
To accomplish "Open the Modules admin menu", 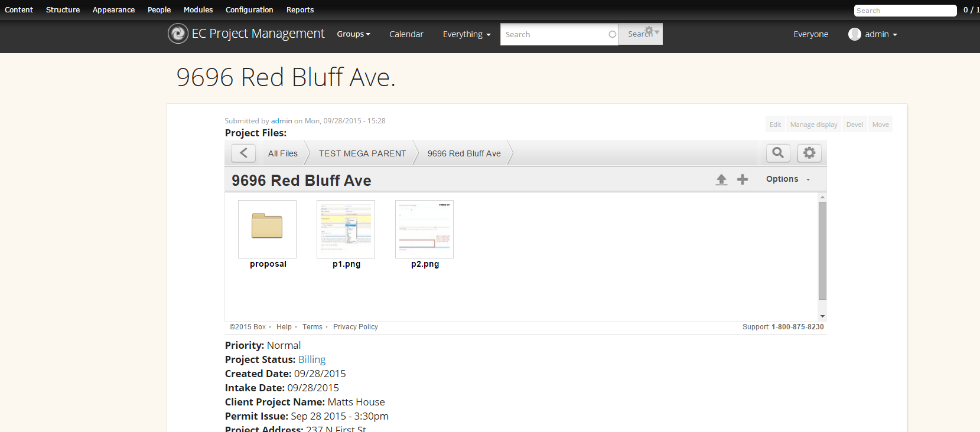I will [198, 10].
